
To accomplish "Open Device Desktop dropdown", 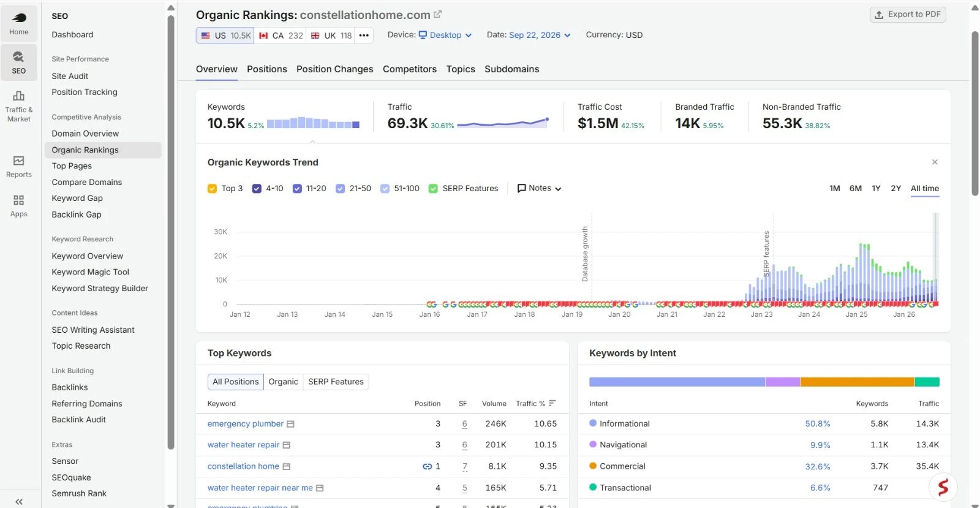I will point(445,35).
